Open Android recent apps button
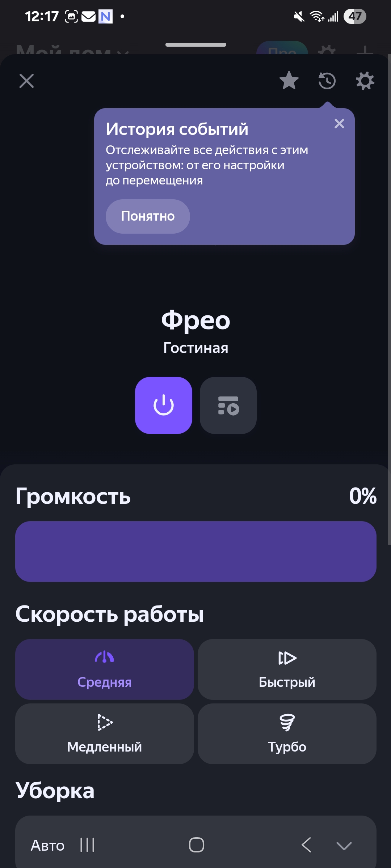The width and height of the screenshot is (391, 868). (87, 845)
